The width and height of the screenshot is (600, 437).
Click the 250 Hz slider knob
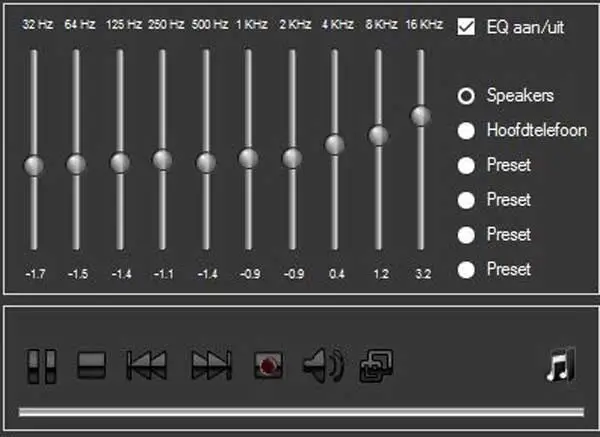click(x=163, y=160)
